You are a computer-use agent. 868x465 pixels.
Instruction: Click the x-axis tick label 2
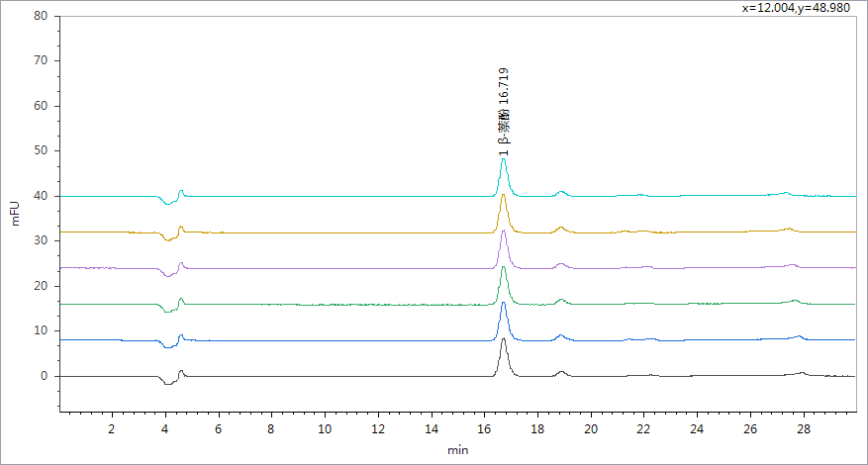[x=112, y=429]
